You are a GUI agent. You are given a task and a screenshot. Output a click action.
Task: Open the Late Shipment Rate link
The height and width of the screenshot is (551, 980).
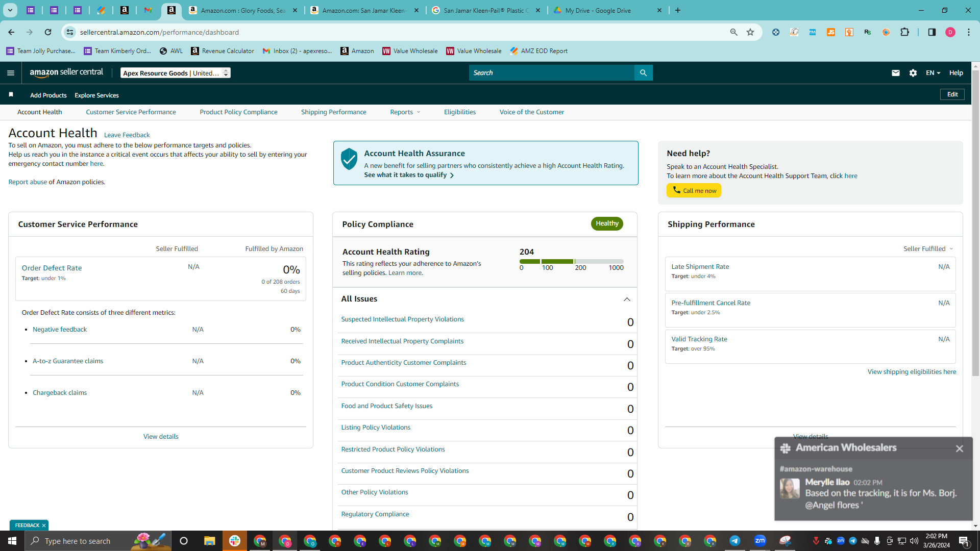point(700,267)
